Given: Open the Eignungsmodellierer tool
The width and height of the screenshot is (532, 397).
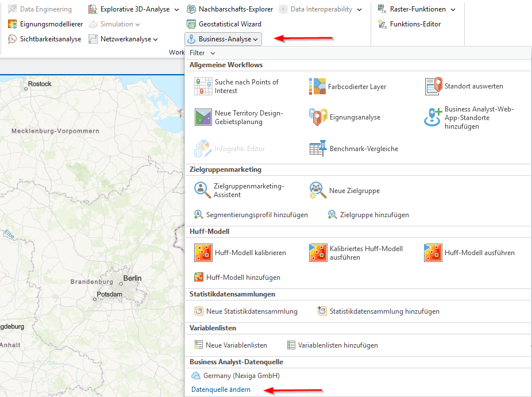Looking at the screenshot, I should (45, 24).
